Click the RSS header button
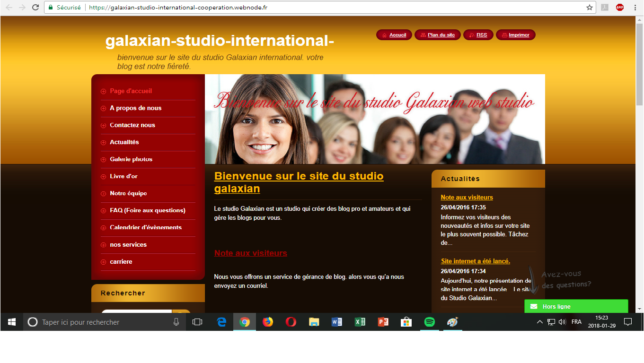This screenshot has width=644, height=363. coord(478,35)
